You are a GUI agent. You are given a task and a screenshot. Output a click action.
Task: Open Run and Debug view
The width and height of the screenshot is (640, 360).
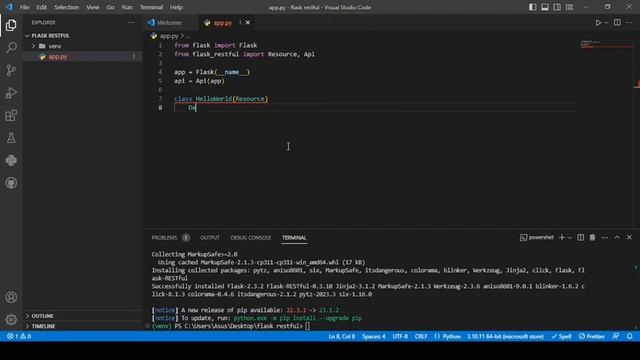(x=11, y=93)
